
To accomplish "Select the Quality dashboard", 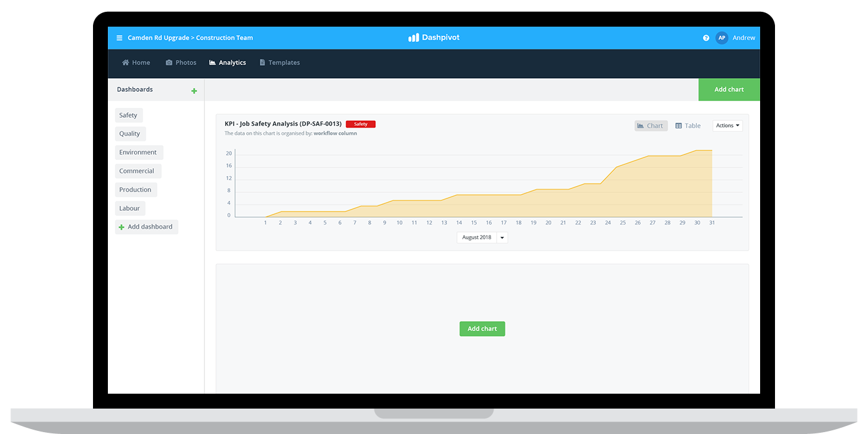I will [130, 134].
